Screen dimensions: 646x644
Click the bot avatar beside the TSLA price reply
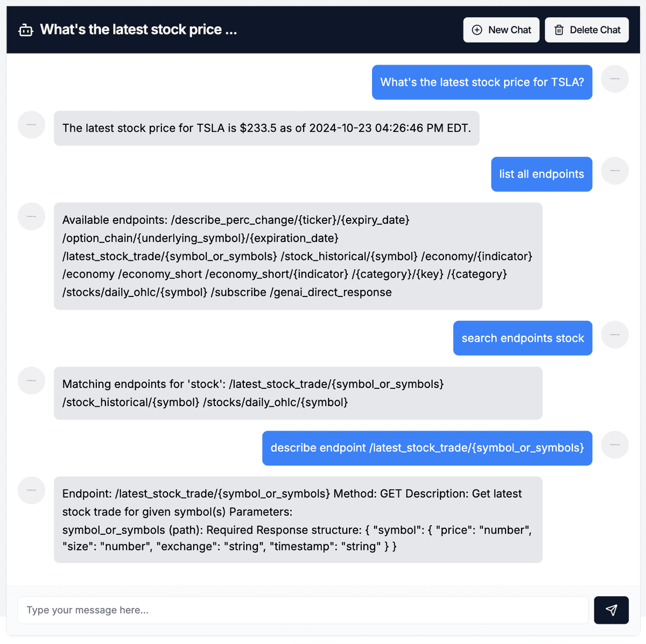point(31,125)
